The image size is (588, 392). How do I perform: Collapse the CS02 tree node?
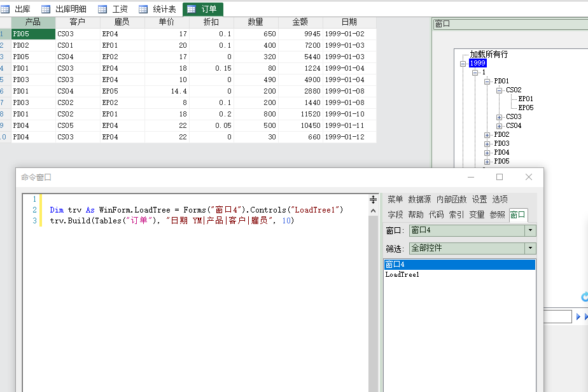pyautogui.click(x=499, y=90)
